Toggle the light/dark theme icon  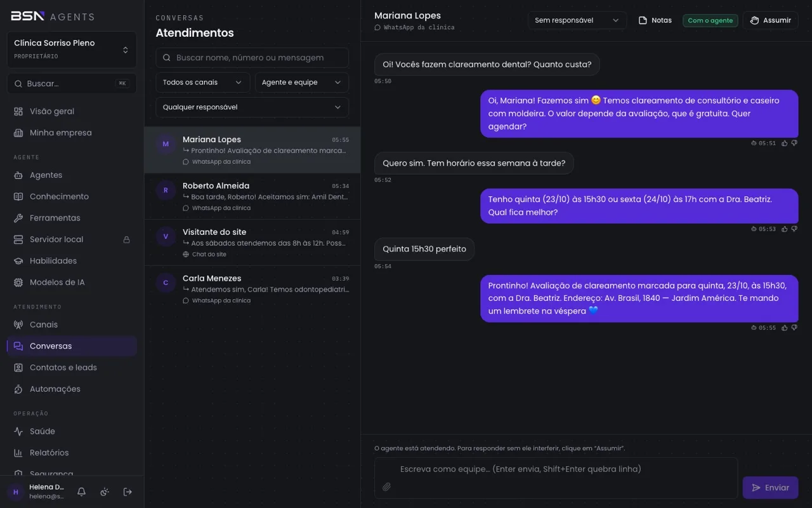click(x=105, y=491)
